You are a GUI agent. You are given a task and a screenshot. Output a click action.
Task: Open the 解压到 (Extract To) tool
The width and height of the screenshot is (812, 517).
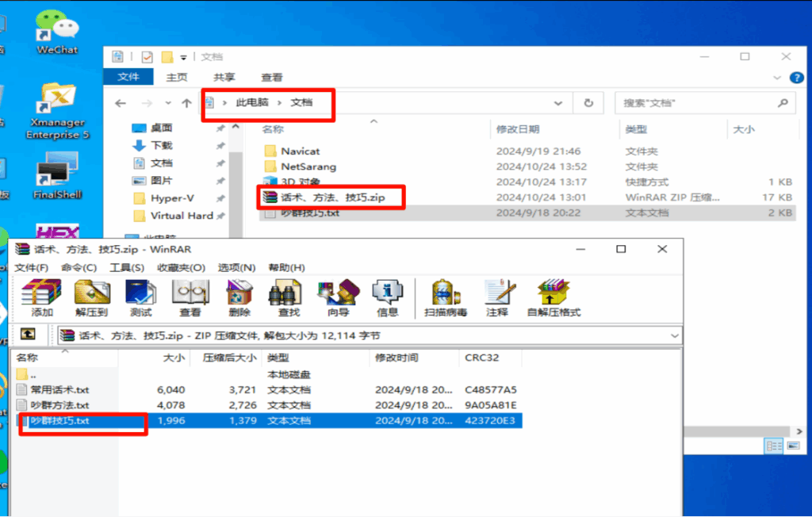(90, 299)
